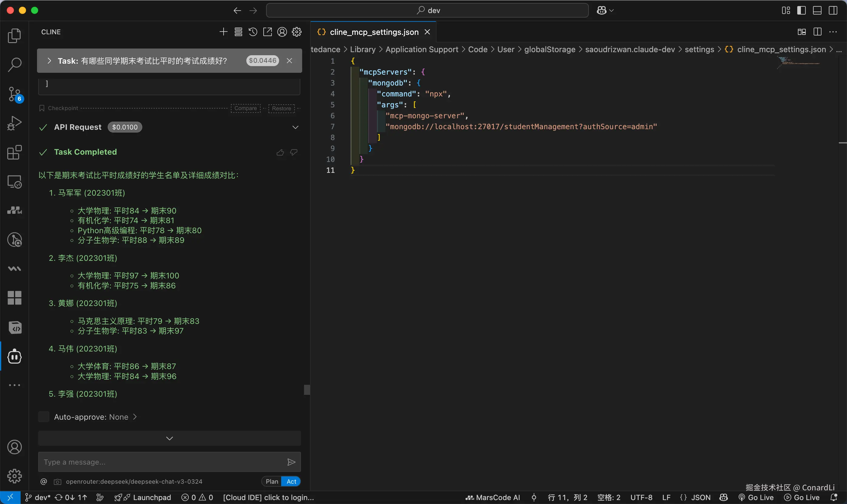
Task: Open Cline in editor popout icon
Action: (267, 32)
